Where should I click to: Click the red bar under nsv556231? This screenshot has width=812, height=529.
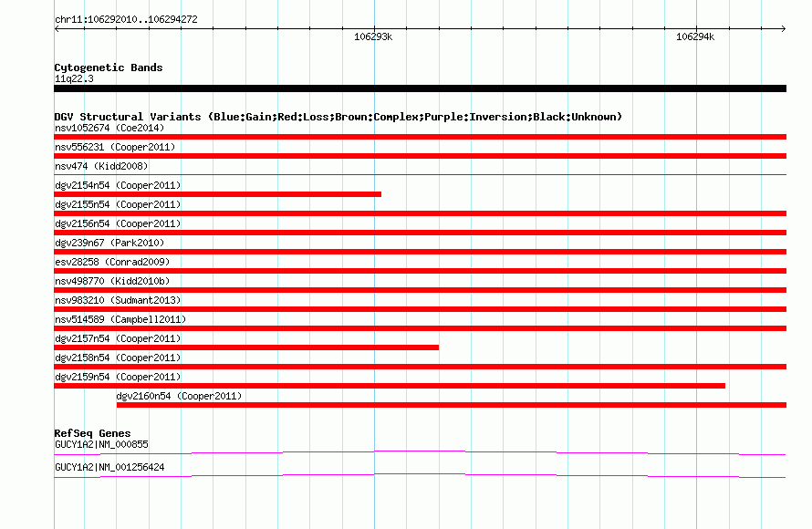[420, 156]
